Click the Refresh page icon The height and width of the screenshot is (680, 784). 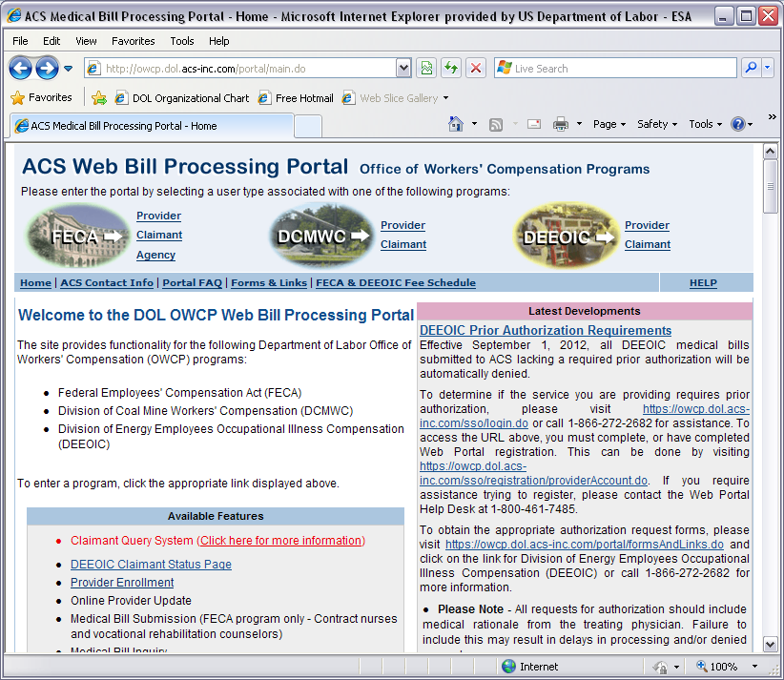(450, 68)
